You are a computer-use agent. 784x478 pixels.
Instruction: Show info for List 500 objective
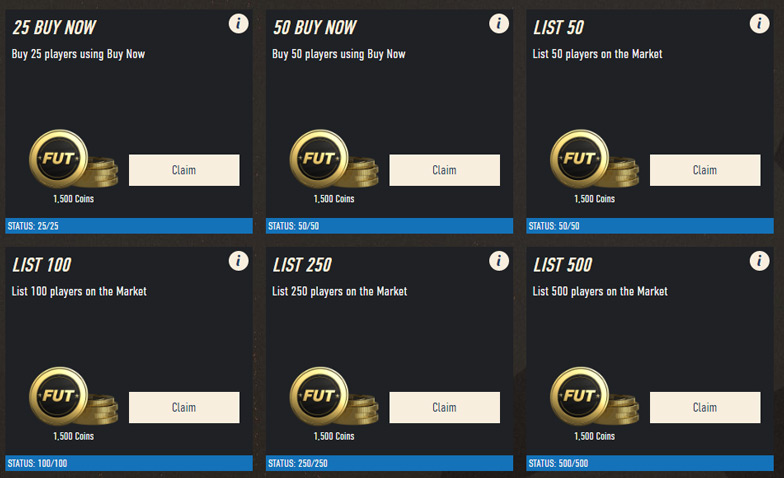[760, 261]
